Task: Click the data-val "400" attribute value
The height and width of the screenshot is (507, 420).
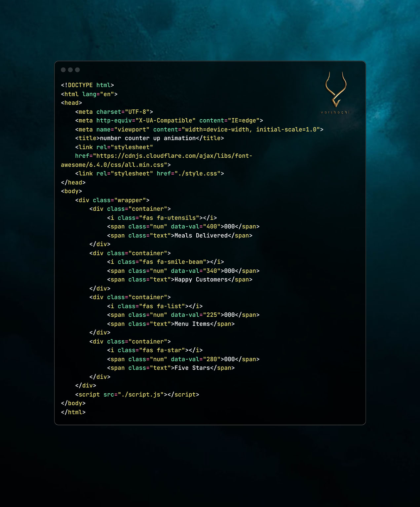Action: [x=211, y=227]
